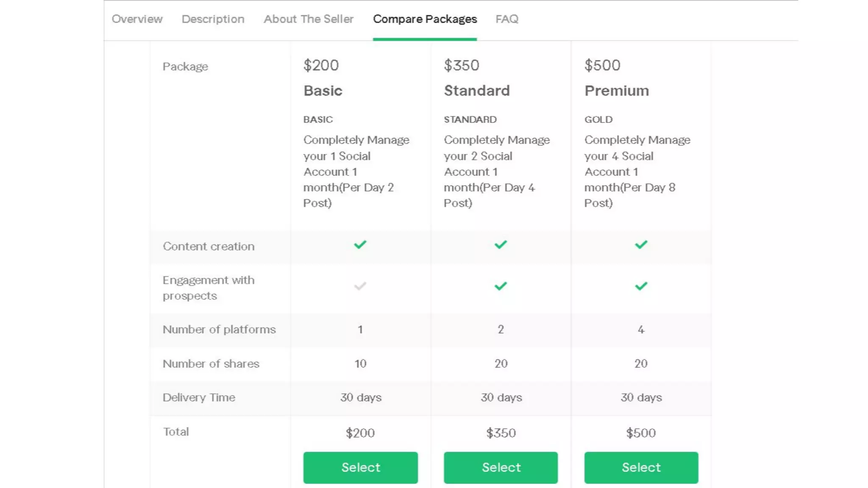Click Content creation checkmark under Premium

click(641, 245)
